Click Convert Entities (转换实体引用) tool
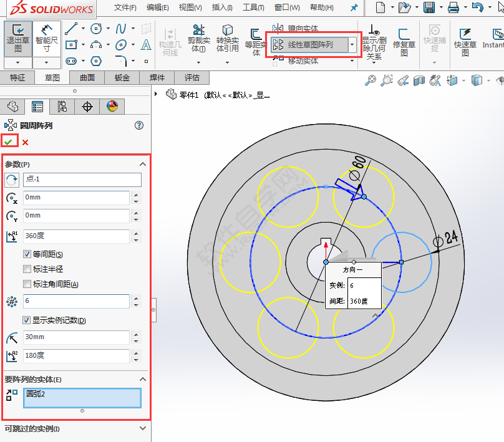The width and height of the screenshot is (504, 442). point(227,39)
